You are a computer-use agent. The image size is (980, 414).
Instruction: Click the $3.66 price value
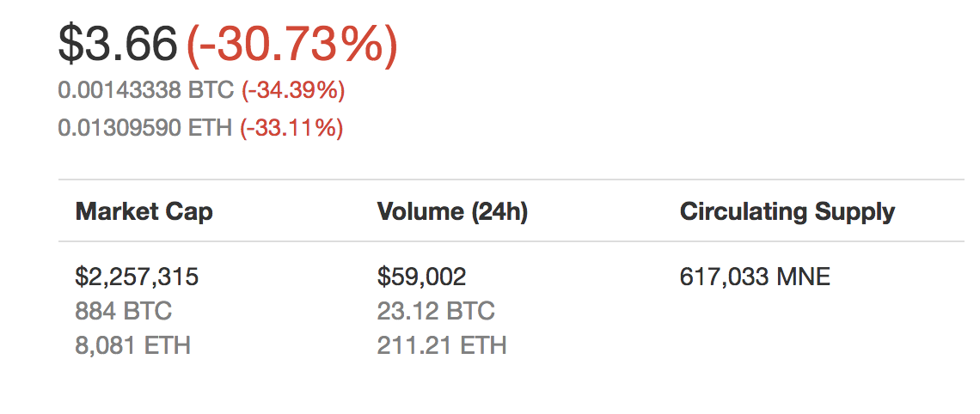(118, 46)
